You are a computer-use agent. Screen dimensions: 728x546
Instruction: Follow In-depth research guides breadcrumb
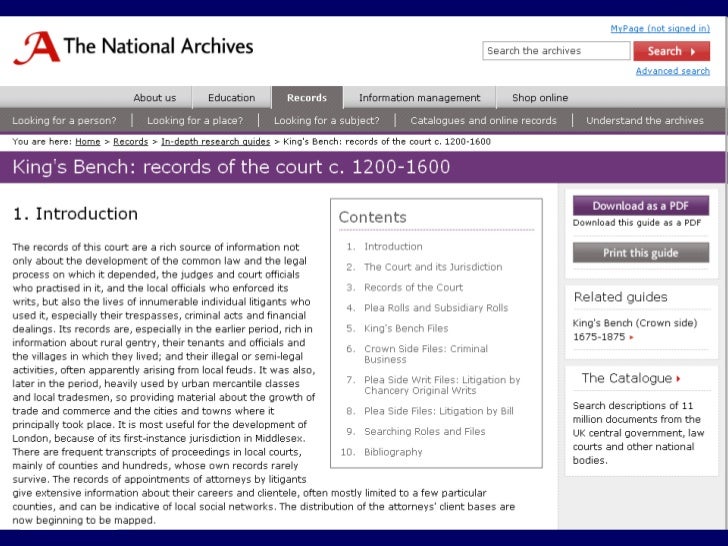coord(215,142)
